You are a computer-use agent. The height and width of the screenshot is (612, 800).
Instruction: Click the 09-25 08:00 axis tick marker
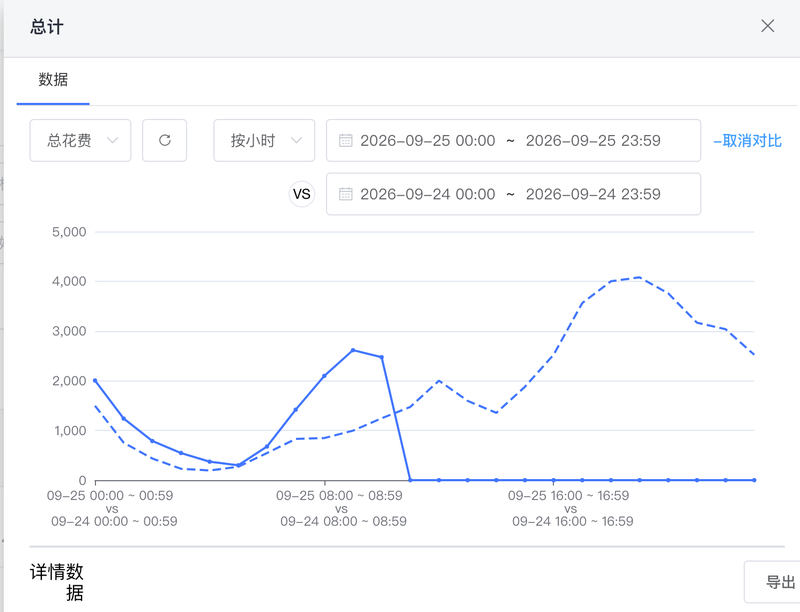click(324, 482)
